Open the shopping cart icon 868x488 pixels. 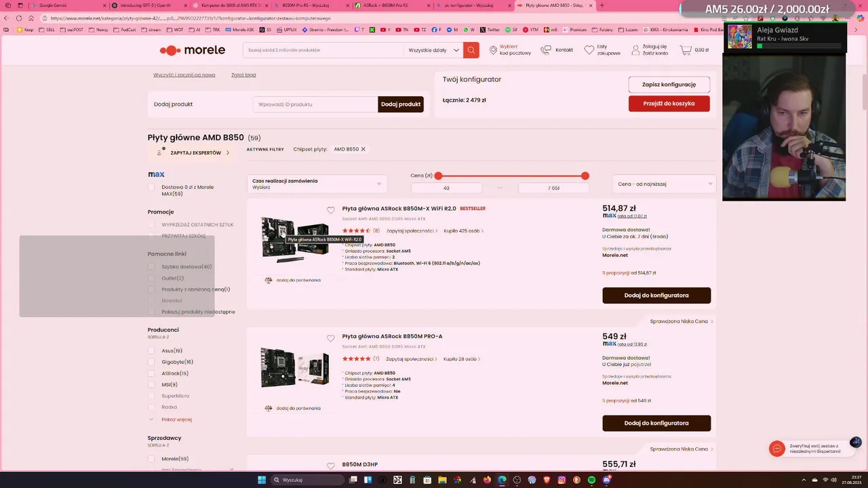[x=686, y=50]
